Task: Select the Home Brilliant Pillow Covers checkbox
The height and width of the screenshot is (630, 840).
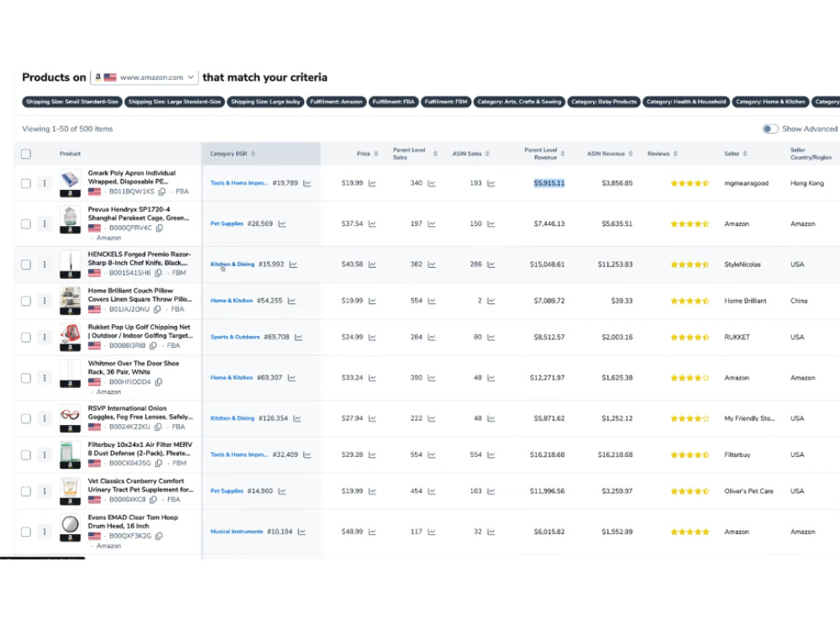Action: click(26, 301)
